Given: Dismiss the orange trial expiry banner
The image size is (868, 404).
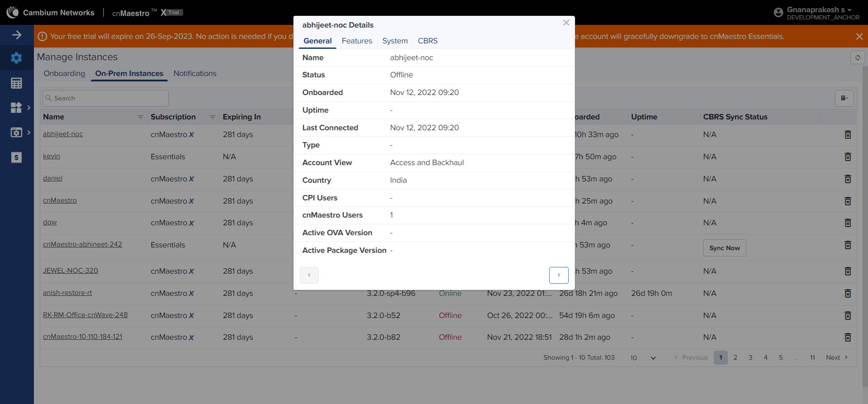Looking at the screenshot, I should 859,36.
